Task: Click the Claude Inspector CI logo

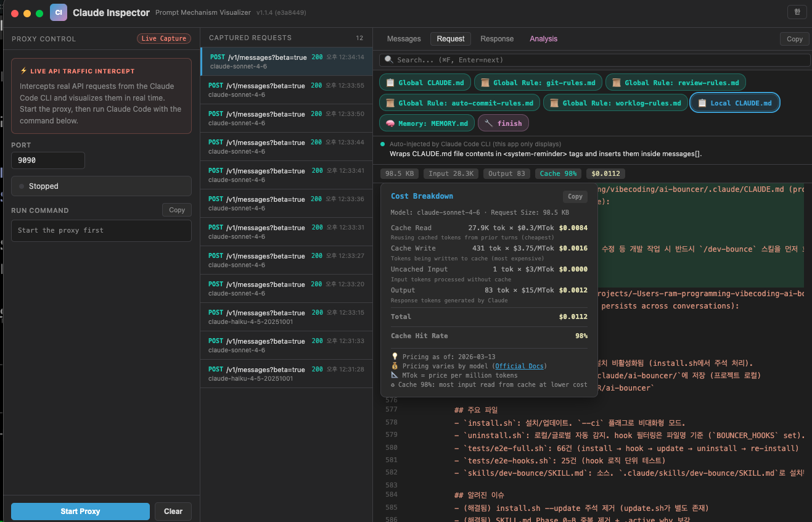Action: [57, 12]
